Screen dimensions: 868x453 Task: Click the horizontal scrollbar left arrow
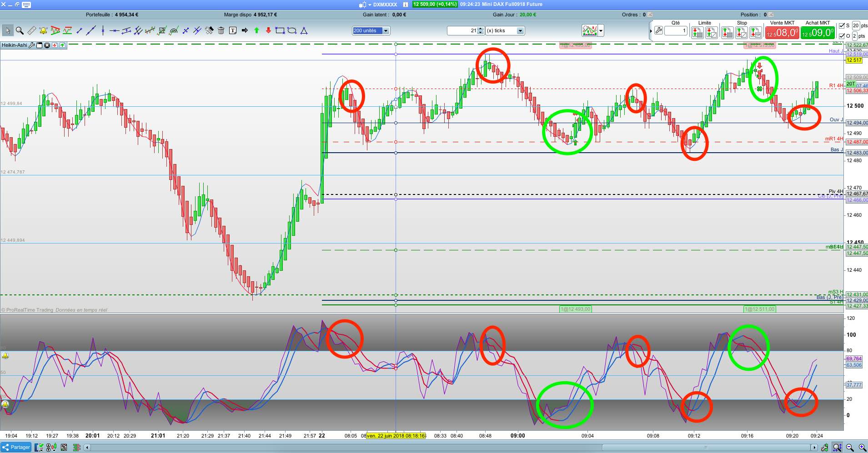pos(87,448)
